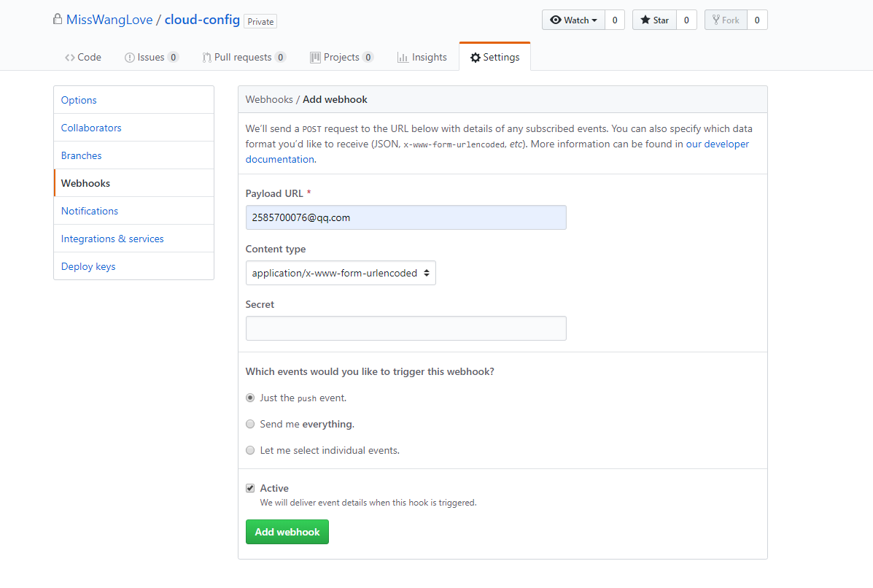Viewport: 873px width, 588px height.
Task: Click the Code tab angle-bracket icon
Action: 69,58
